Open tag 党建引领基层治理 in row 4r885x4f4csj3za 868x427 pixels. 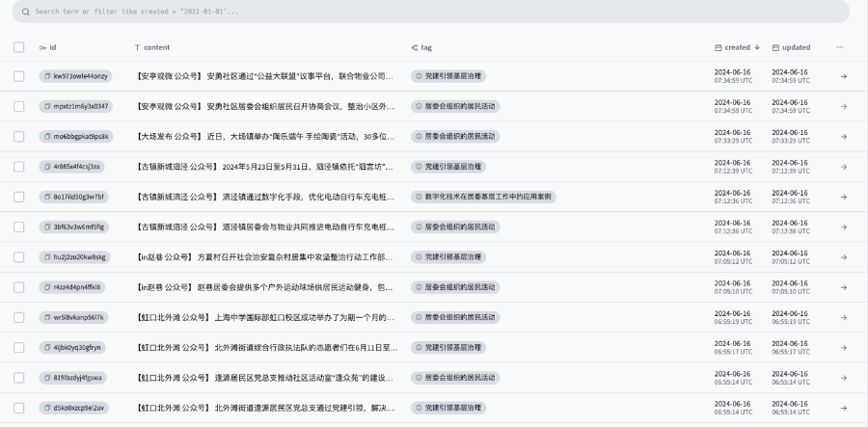pos(448,167)
